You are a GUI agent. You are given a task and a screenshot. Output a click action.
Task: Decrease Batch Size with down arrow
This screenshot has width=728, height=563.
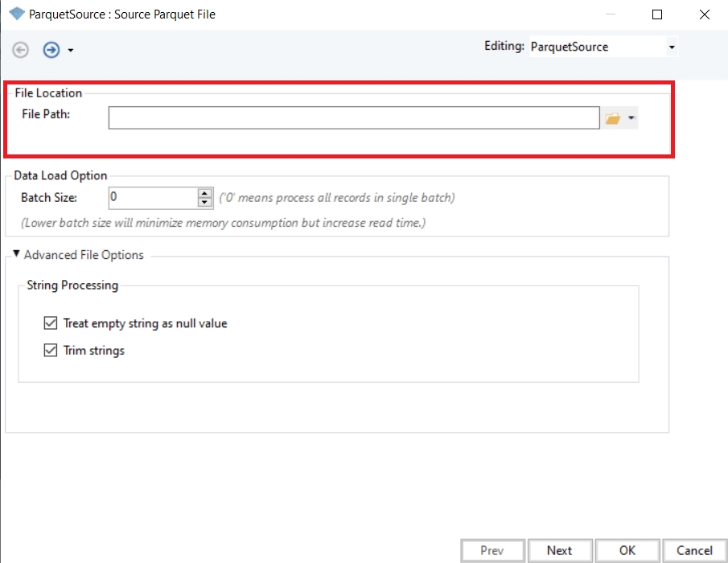coord(205,203)
